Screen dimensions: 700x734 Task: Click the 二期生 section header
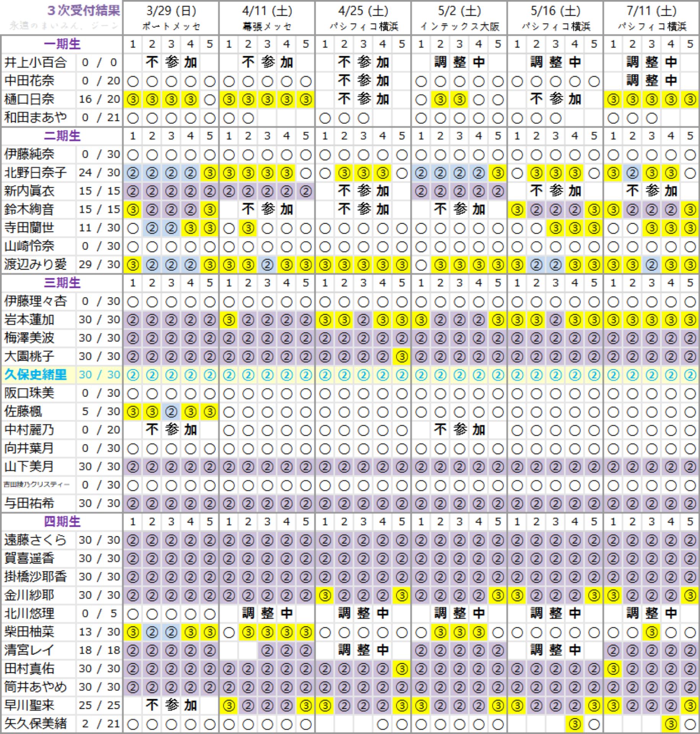(62, 136)
